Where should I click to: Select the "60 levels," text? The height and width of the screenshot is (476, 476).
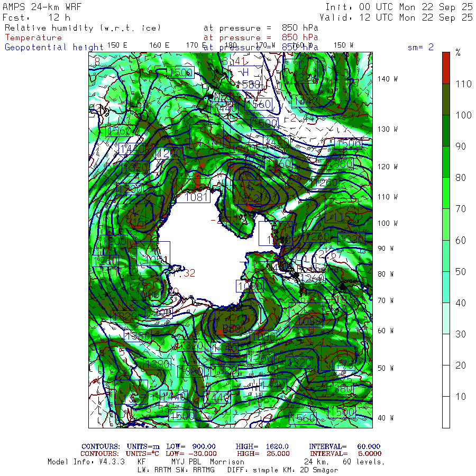tap(363, 462)
